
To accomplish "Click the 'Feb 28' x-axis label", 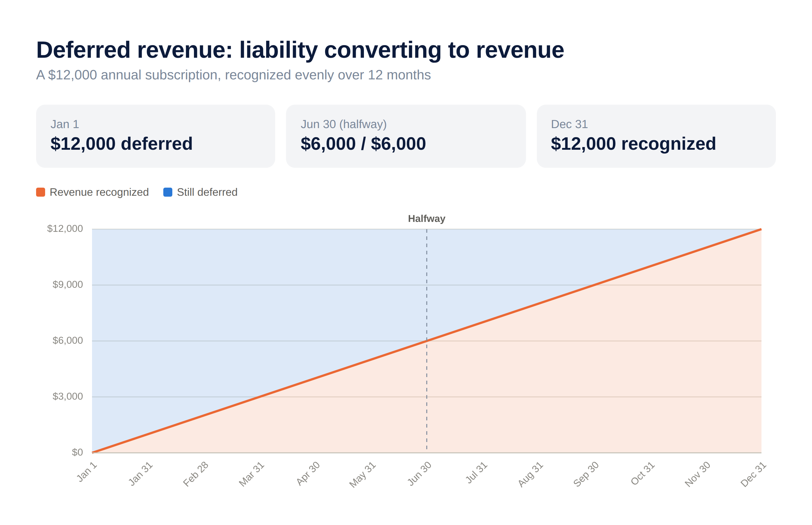I will (x=196, y=474).
